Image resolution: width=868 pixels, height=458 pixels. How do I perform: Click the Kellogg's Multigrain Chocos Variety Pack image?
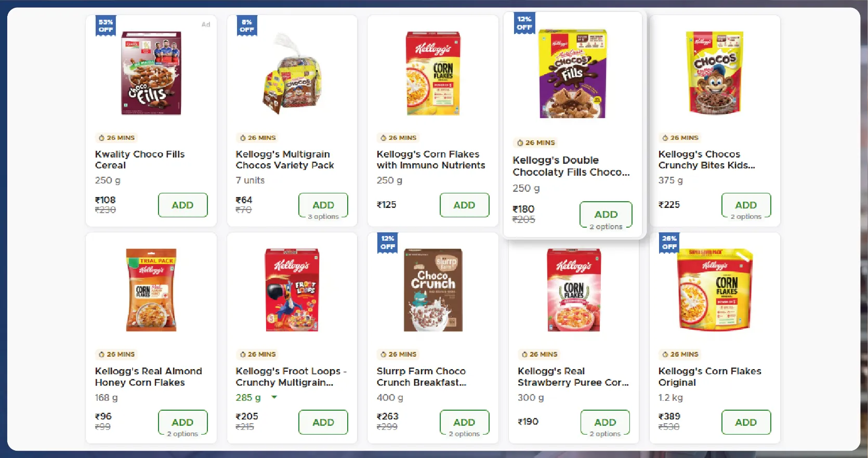tap(292, 73)
